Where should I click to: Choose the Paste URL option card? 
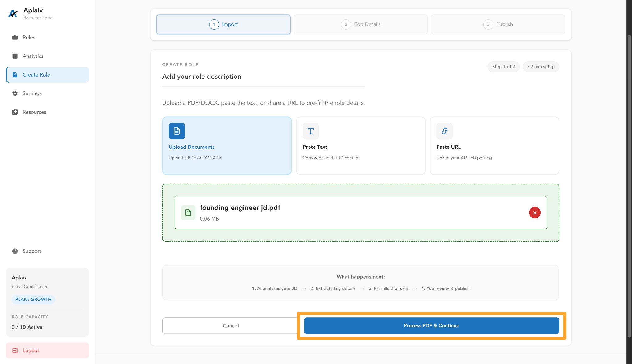coord(494,146)
